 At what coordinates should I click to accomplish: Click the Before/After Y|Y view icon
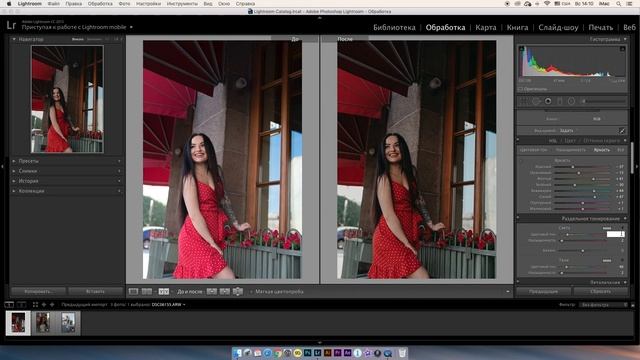[164, 291]
